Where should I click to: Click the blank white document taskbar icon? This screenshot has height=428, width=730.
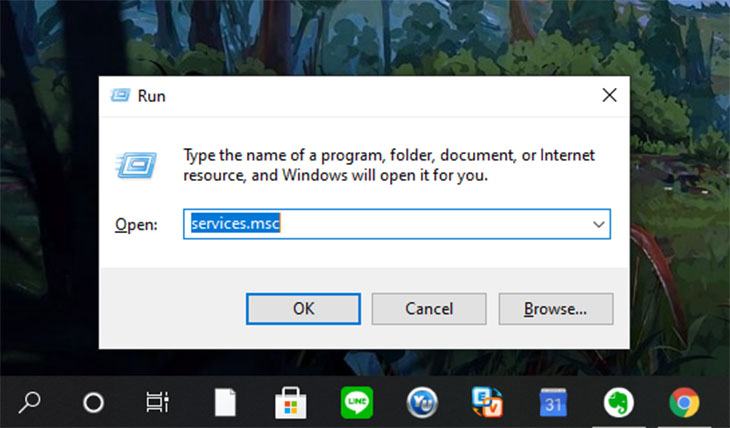point(225,402)
